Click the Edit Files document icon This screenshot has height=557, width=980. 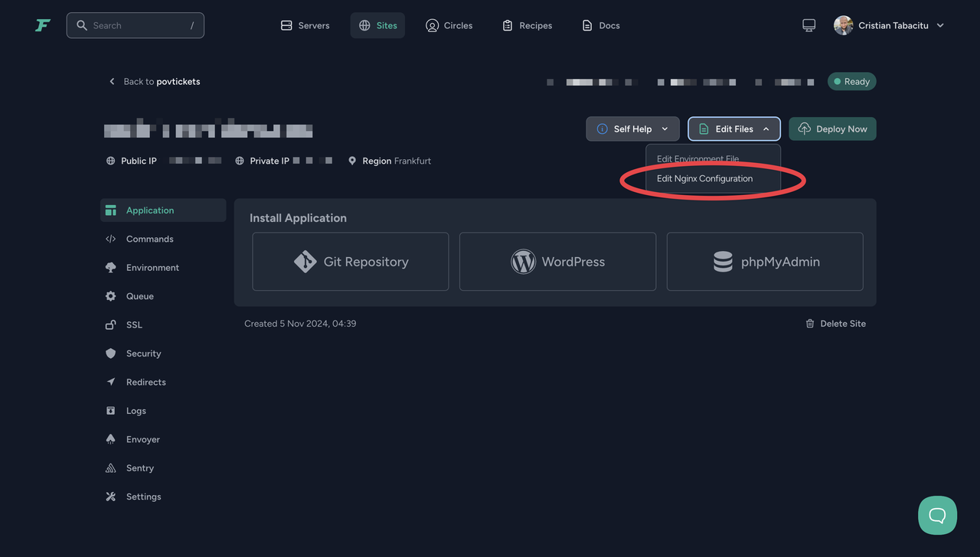(x=704, y=129)
